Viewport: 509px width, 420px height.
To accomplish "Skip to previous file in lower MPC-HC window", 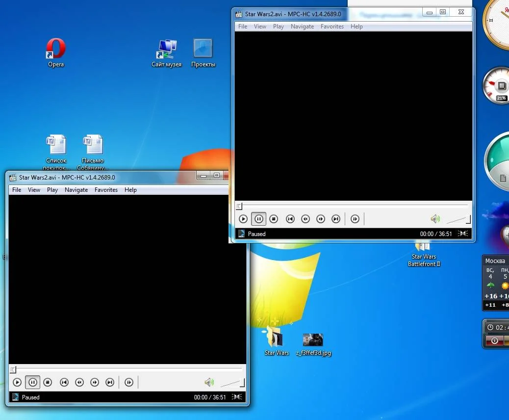I will [64, 382].
